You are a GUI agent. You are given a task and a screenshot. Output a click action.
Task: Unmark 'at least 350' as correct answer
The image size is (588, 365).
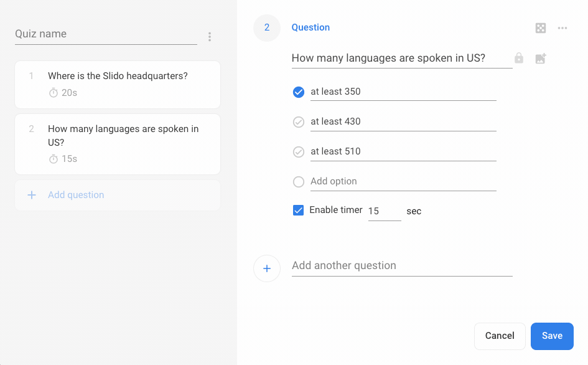[x=299, y=92]
